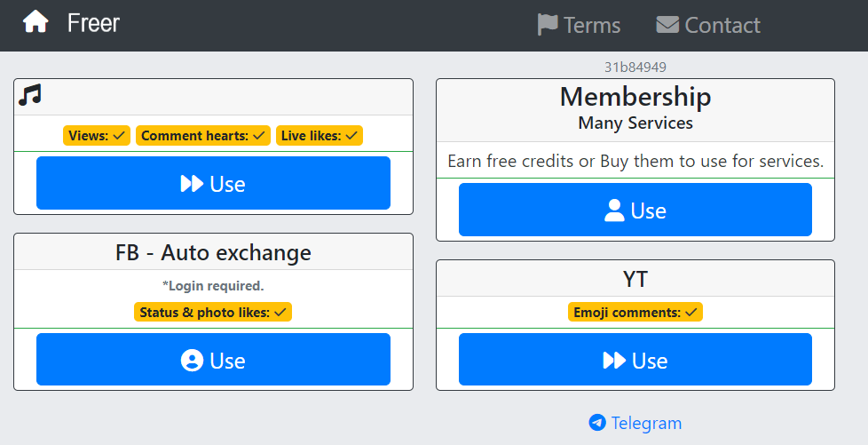Select the Views badge
Screen dimensions: 868x445
97,136
